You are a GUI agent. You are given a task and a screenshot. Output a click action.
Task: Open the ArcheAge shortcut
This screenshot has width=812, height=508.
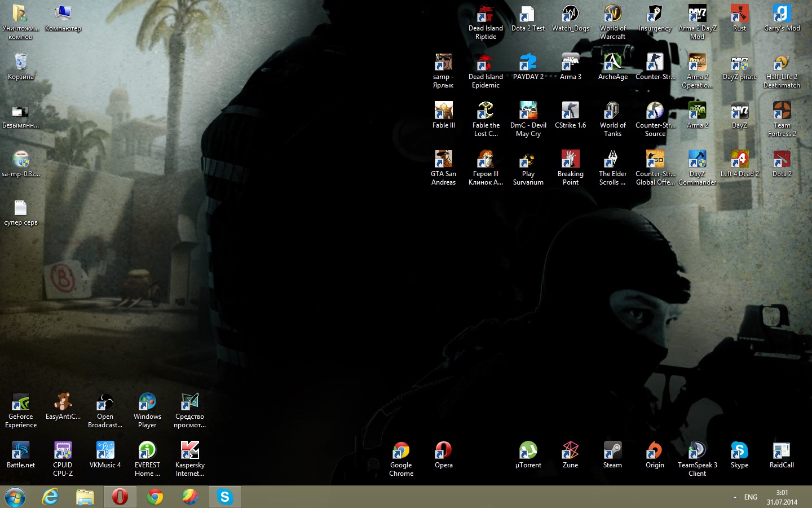pos(612,67)
